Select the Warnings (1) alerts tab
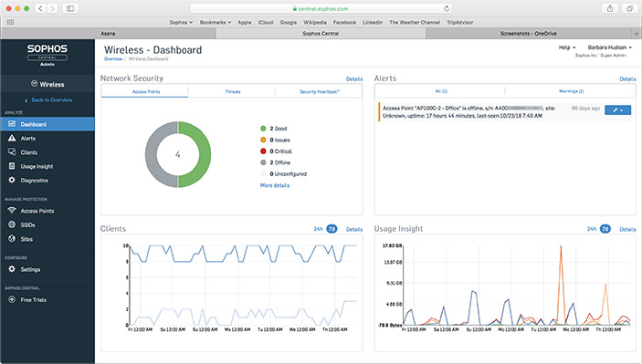 [x=571, y=91]
